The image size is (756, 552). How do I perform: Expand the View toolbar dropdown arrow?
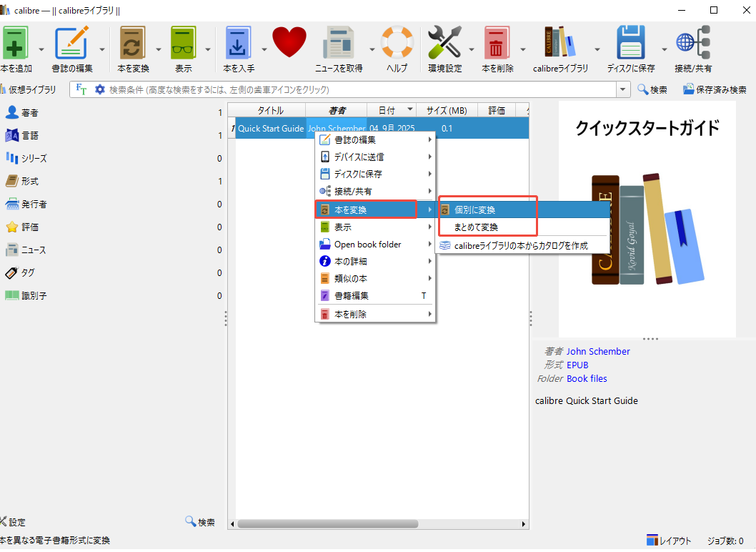tap(208, 49)
